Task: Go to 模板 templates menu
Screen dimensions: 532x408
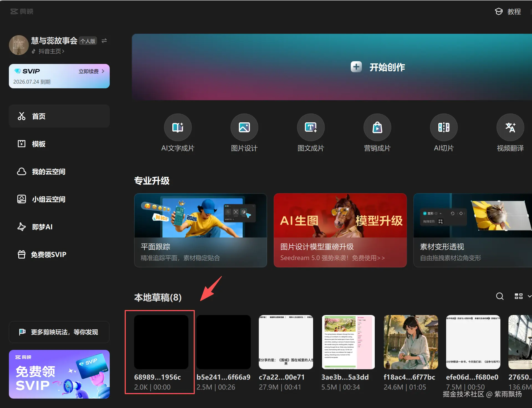Action: point(39,144)
